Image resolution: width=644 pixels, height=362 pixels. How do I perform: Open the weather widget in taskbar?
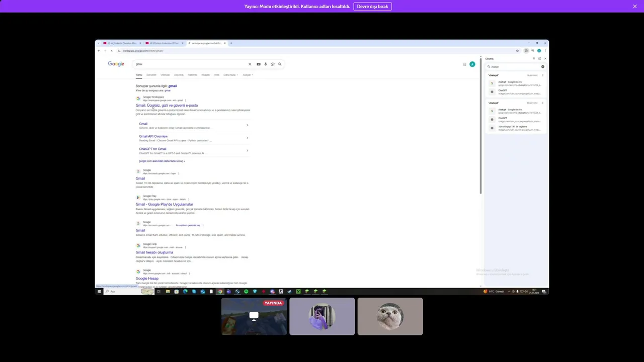494,291
